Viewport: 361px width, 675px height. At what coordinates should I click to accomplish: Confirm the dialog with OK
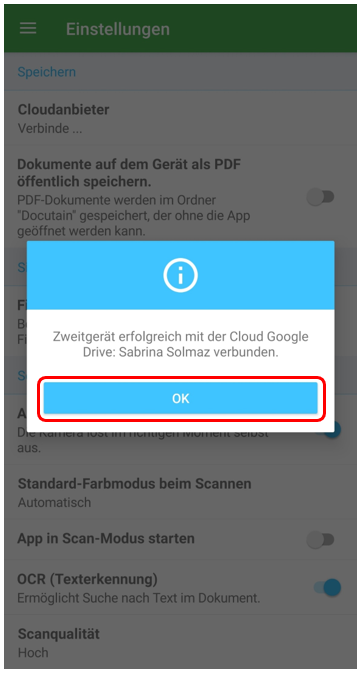(x=180, y=399)
